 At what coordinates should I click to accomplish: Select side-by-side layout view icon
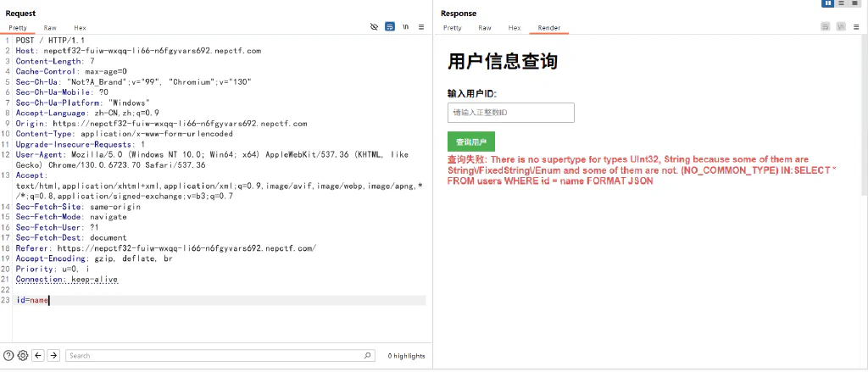[x=828, y=3]
